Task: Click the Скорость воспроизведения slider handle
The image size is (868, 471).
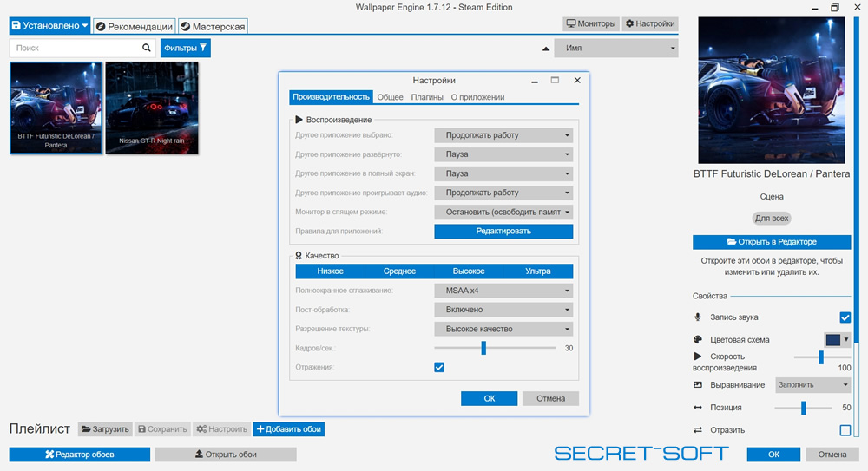Action: coord(821,357)
